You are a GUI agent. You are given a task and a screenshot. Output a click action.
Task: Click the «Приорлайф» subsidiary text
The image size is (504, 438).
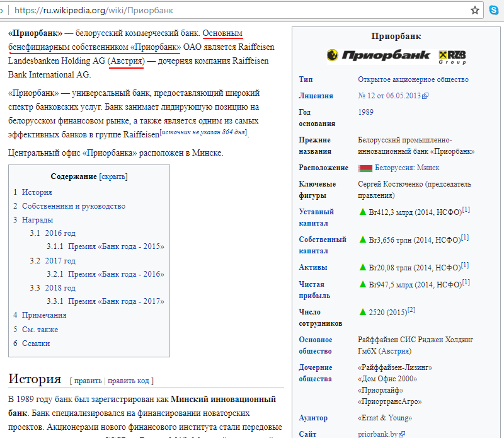click(x=381, y=390)
